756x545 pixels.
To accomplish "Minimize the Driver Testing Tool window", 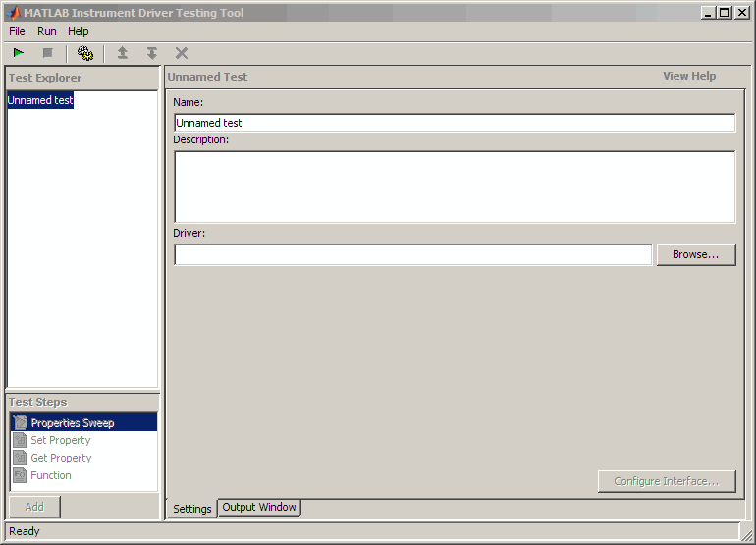I will [708, 13].
